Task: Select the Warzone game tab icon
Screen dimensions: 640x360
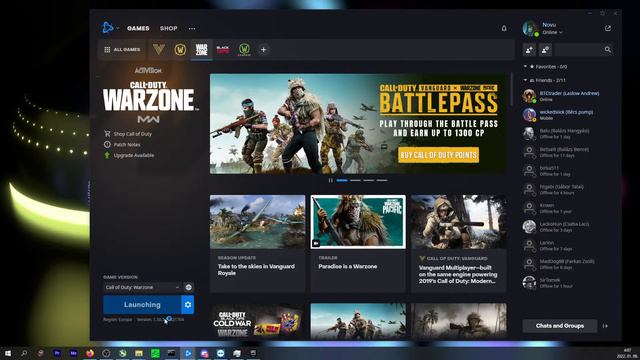Action: click(201, 49)
